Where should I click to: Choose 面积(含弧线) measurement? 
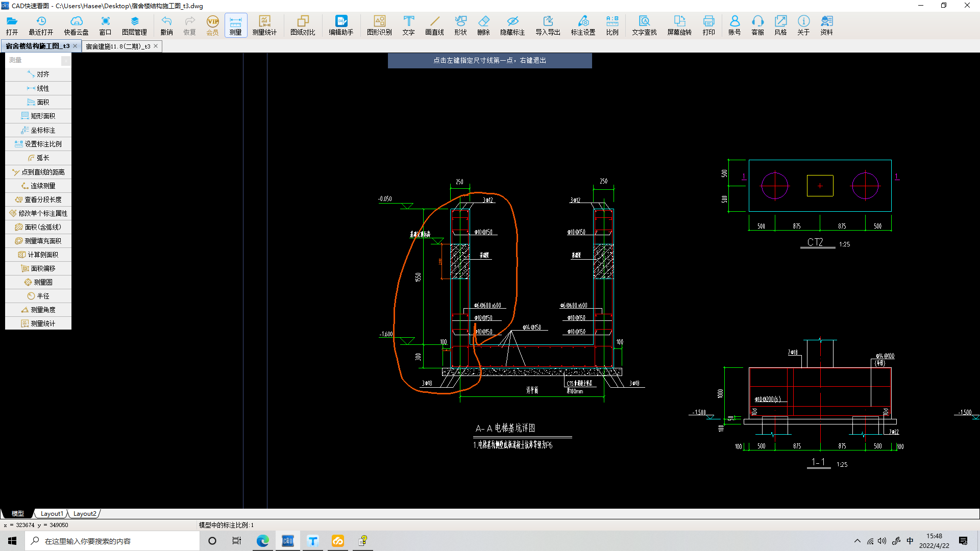[x=38, y=227]
